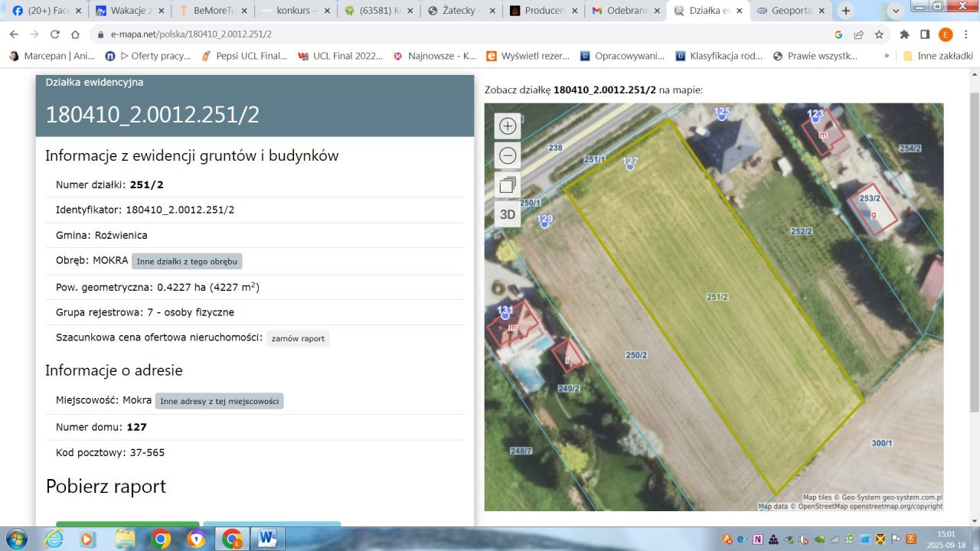Open the 'Oferty pracy...' bookmark
Screen dimensions: 980x551
pyautogui.click(x=148, y=56)
